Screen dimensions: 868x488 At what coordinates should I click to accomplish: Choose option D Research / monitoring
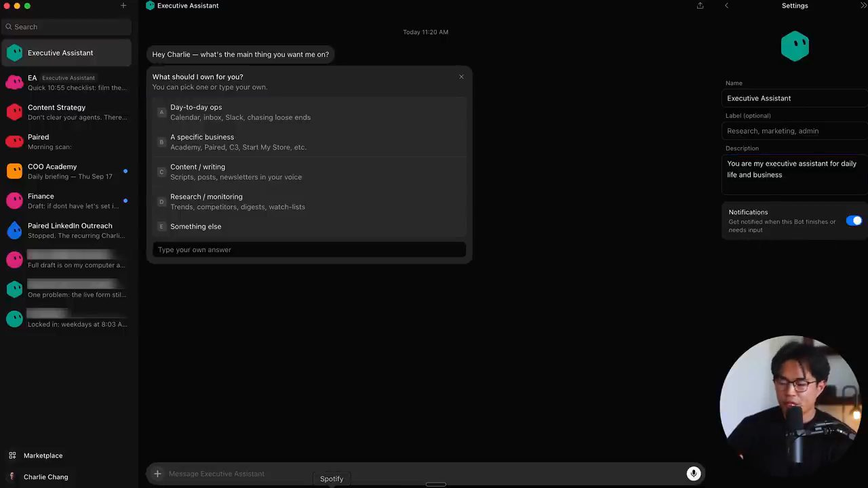pyautogui.click(x=309, y=201)
